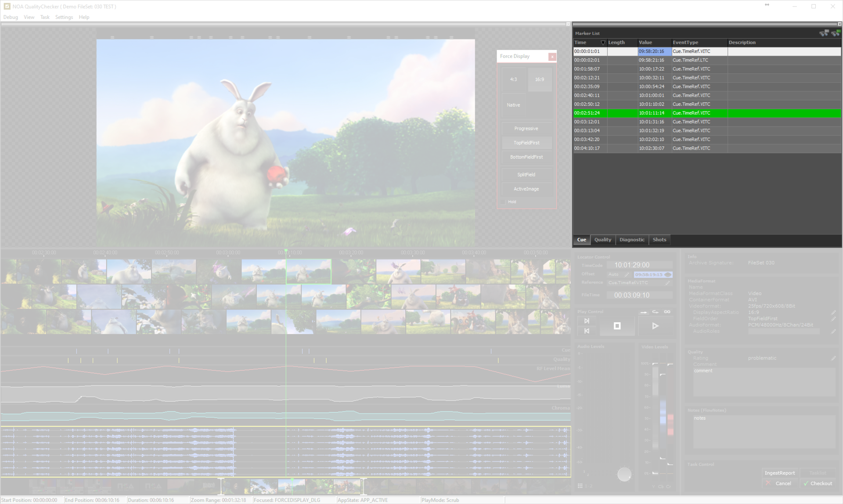Viewport: 843px width, 504px height.
Task: Open the audio channel grid icon near 1-2
Action: pos(580,486)
